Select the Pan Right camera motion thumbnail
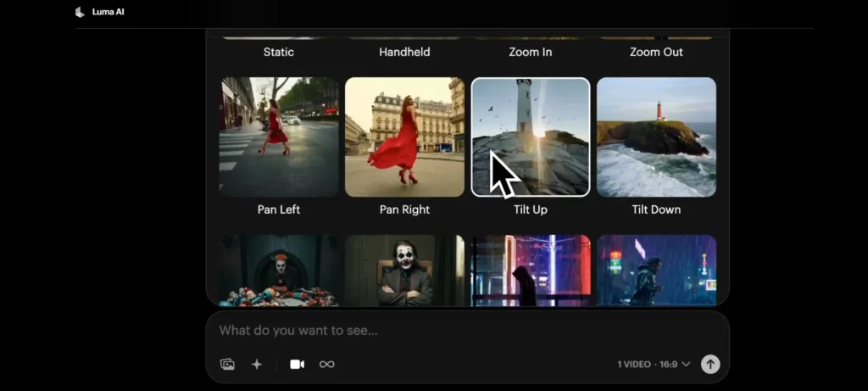Screen dimensions: 868x391 pyautogui.click(x=404, y=137)
